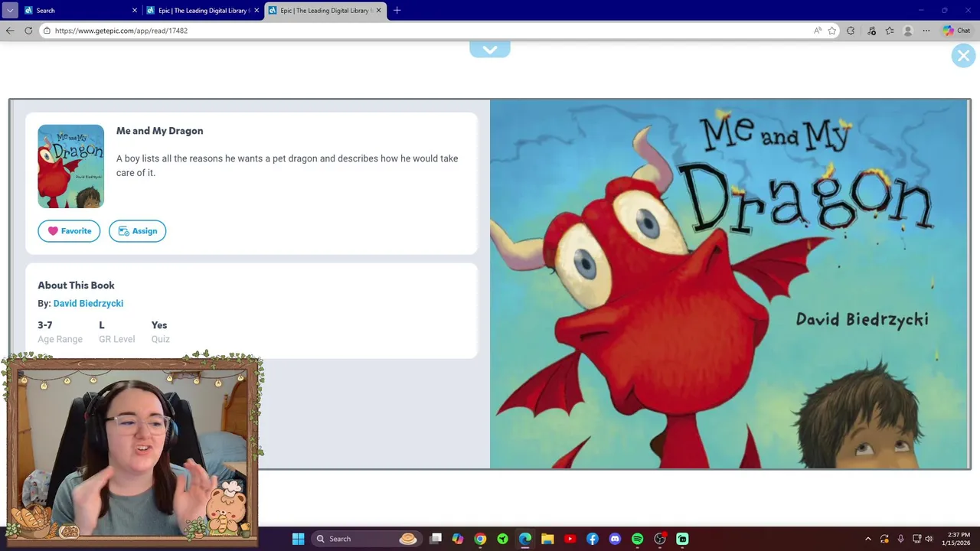Image resolution: width=980 pixels, height=551 pixels.
Task: Open the media control music icon
Action: click(871, 31)
